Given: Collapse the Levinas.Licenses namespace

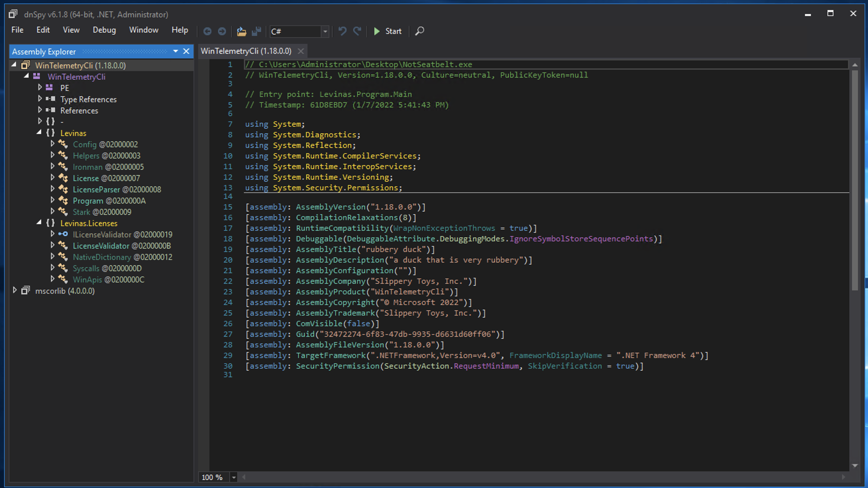Looking at the screenshot, I should (39, 223).
